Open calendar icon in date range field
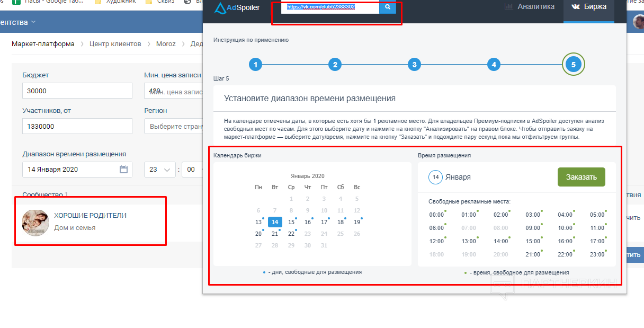 pos(123,170)
